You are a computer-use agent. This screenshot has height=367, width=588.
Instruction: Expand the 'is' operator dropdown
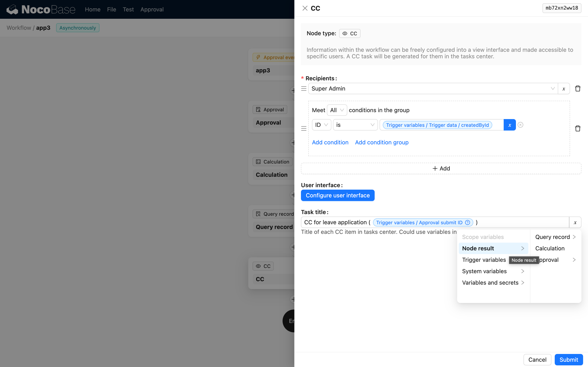[x=355, y=125]
